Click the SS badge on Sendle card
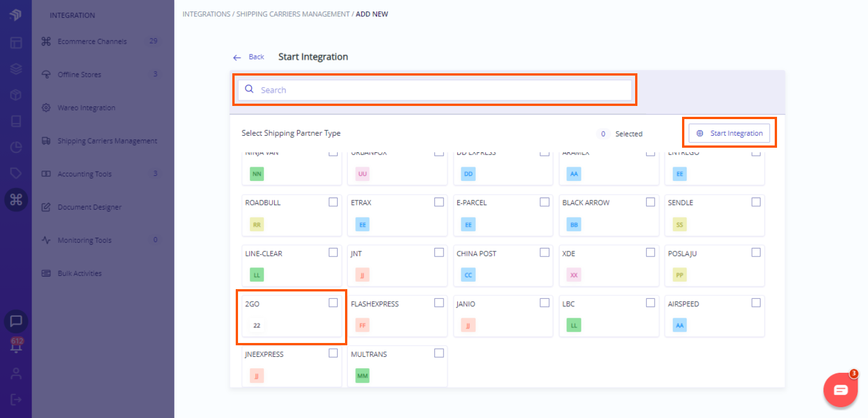The width and height of the screenshot is (868, 418). pos(680,224)
